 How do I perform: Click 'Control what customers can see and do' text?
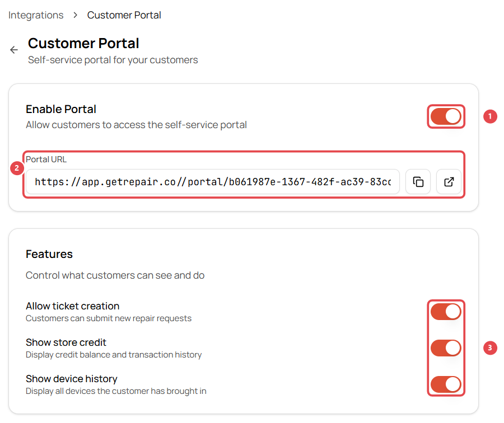pyautogui.click(x=115, y=275)
